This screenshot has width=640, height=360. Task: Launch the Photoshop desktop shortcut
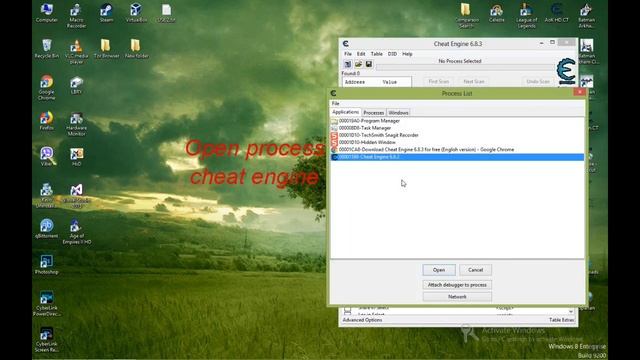coord(47,264)
